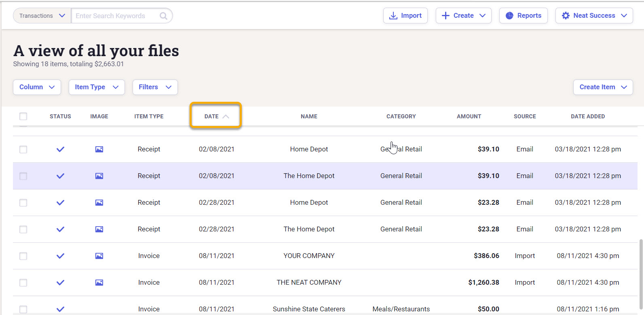Image resolution: width=644 pixels, height=315 pixels.
Task: Open THE NEAT COMPANY invoice name
Action: tap(309, 283)
